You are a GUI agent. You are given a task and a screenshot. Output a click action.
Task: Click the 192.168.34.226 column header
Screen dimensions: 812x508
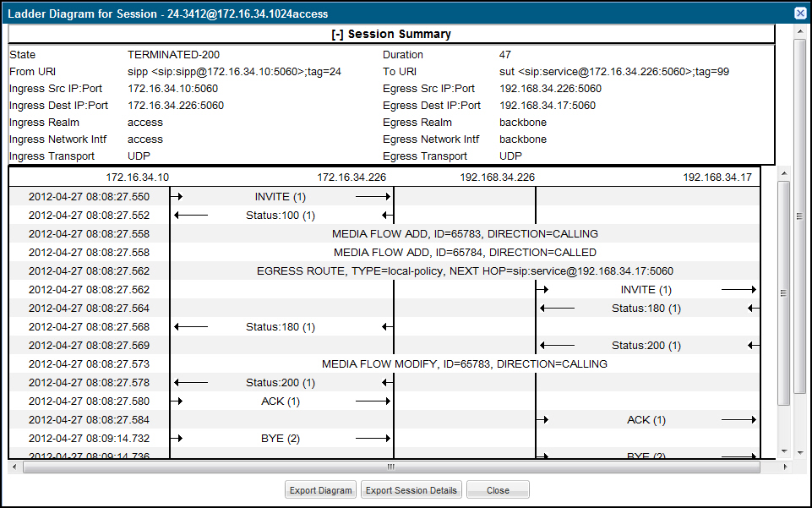coord(497,178)
